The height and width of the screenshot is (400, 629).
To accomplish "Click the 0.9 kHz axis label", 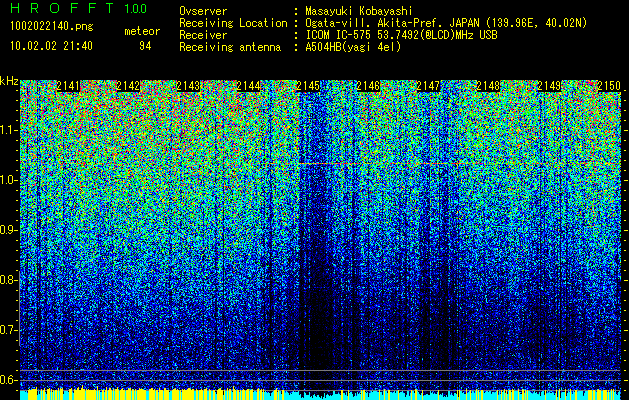I will click(x=8, y=230).
